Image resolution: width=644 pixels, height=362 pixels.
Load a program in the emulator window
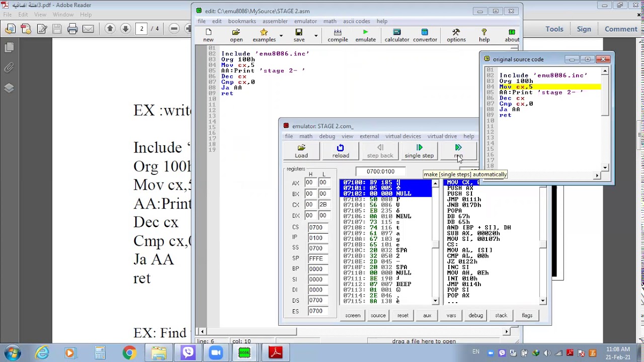pos(301,151)
